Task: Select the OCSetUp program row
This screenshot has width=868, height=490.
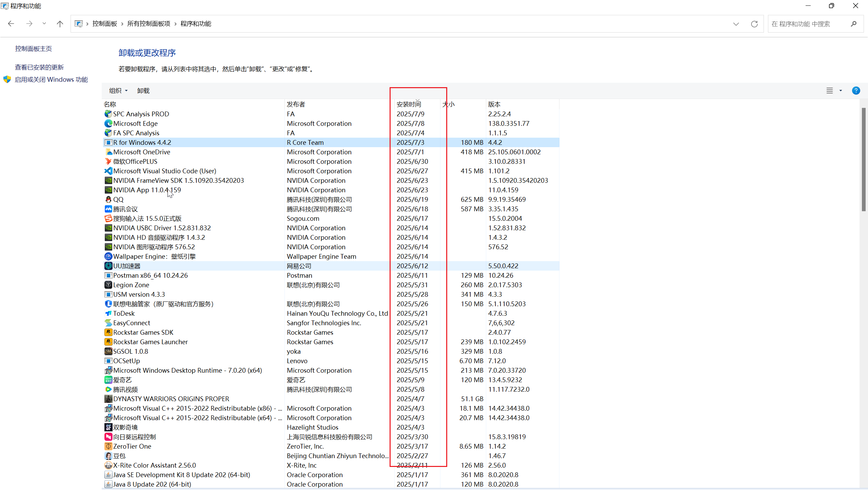Action: [331, 361]
